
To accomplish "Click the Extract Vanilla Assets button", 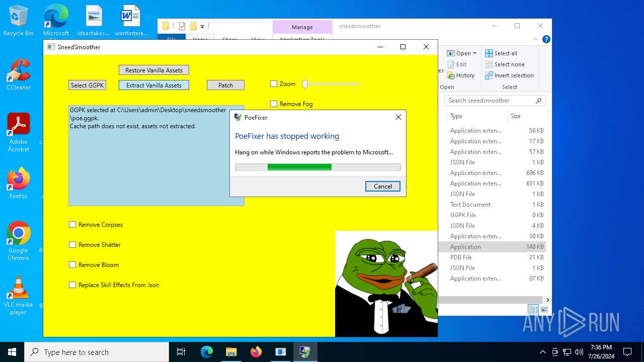I will (x=154, y=85).
